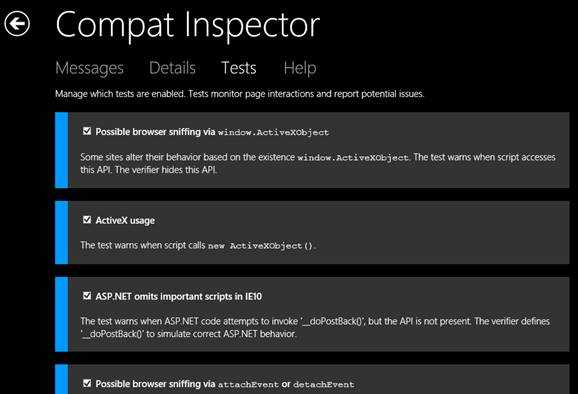Uncheck the window.ActiveXObject sniffing test checkbox
This screenshot has width=578, height=394.
(x=87, y=131)
